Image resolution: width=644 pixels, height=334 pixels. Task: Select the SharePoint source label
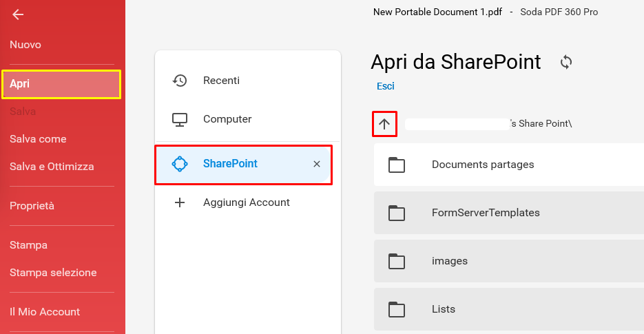(231, 163)
